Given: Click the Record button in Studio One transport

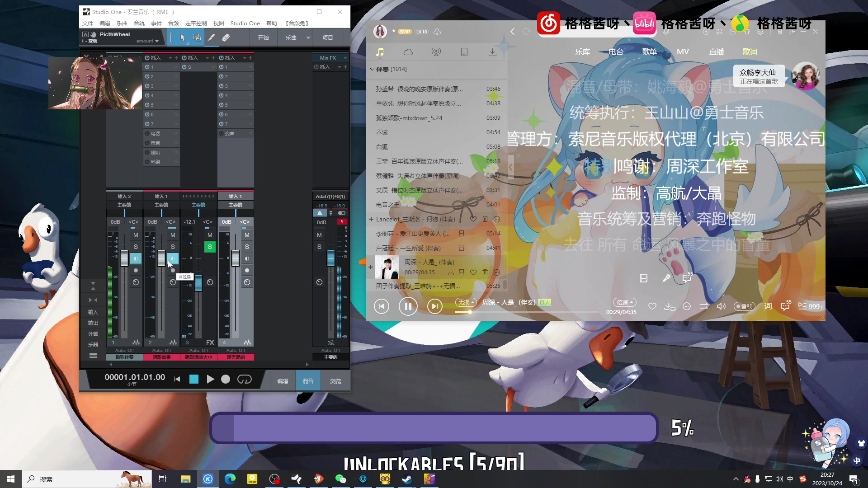Looking at the screenshot, I should [x=226, y=379].
